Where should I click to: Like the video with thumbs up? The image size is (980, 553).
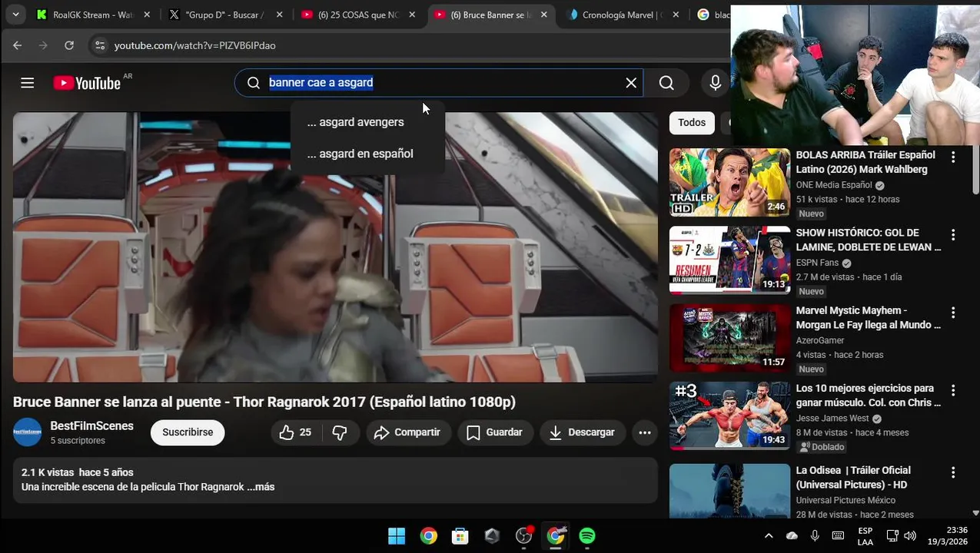click(296, 432)
